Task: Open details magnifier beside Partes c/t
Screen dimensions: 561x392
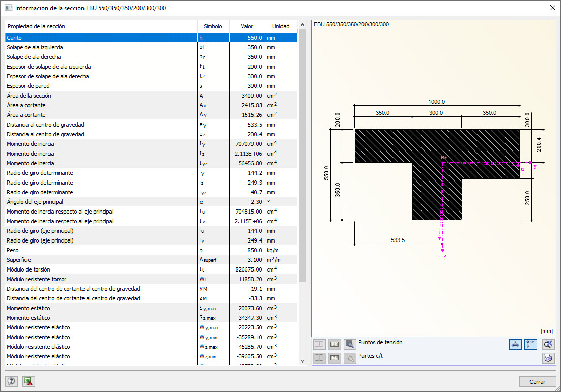Action: (349, 358)
